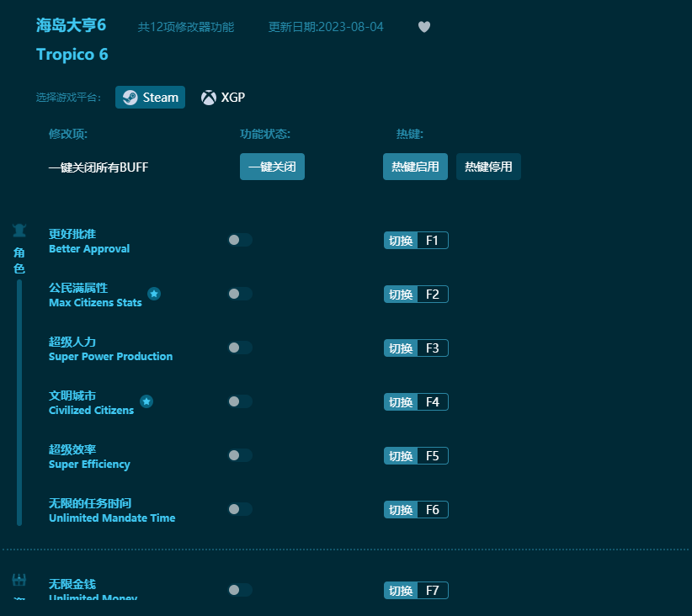The width and height of the screenshot is (692, 616).
Task: Click the F7 hotkey field
Action: (x=433, y=591)
